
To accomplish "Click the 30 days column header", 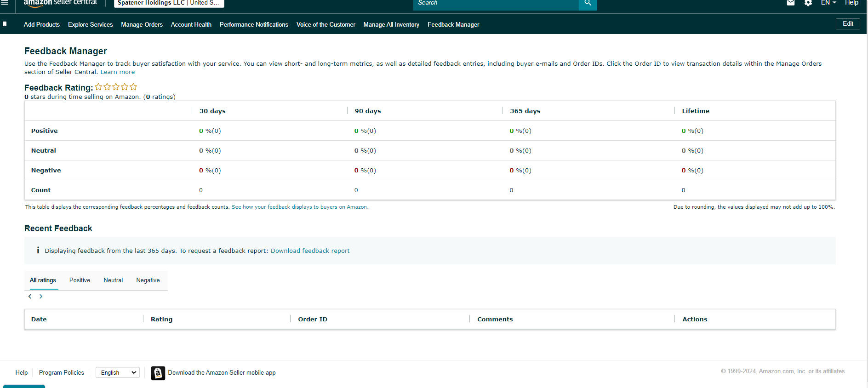I will click(212, 111).
